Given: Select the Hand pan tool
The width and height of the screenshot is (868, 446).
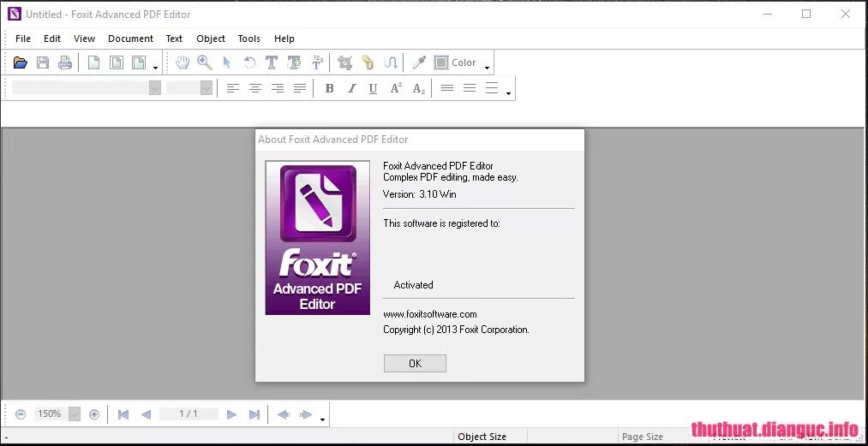Looking at the screenshot, I should [x=183, y=62].
